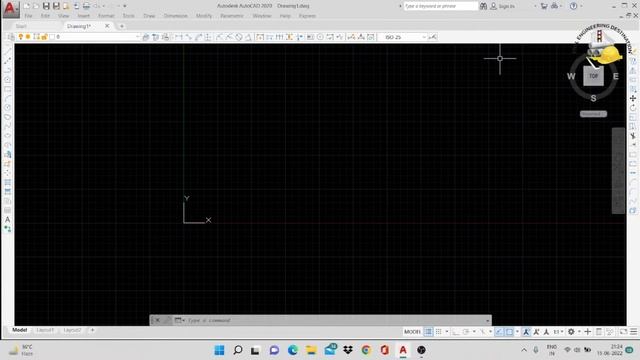
Task: Switch to the Layout1 tab
Action: point(45,330)
